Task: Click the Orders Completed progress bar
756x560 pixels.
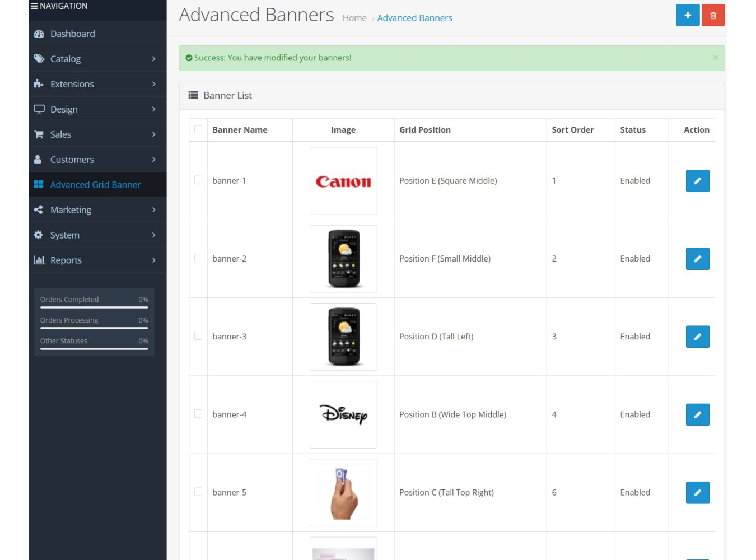Action: [x=94, y=307]
